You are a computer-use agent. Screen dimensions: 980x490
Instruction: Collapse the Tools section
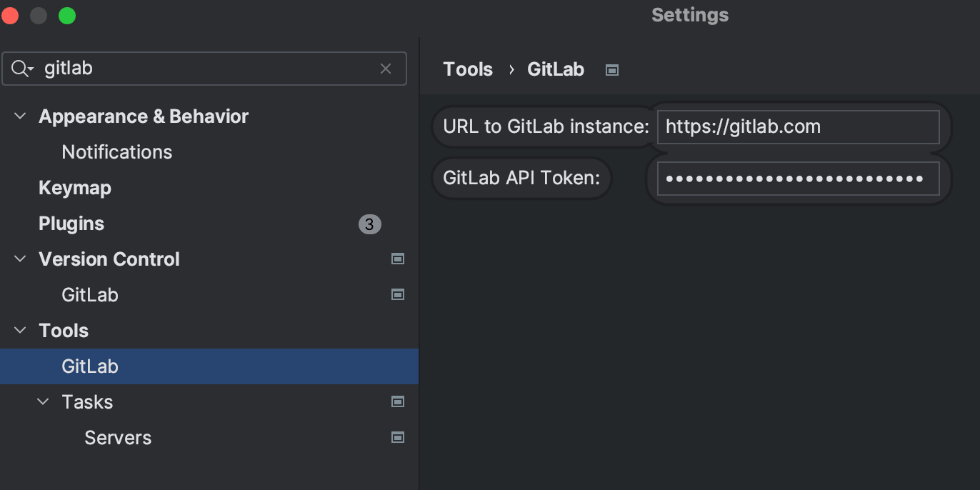tap(19, 330)
